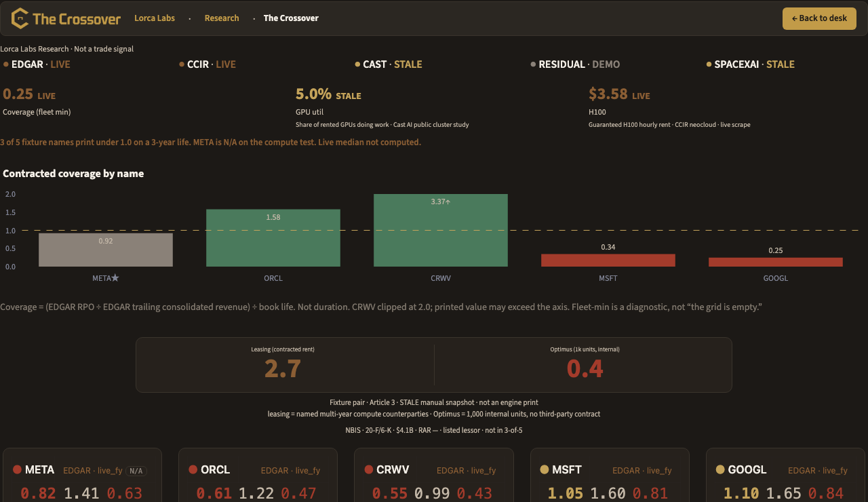Click The Crossover hexagon logo icon

(x=20, y=18)
